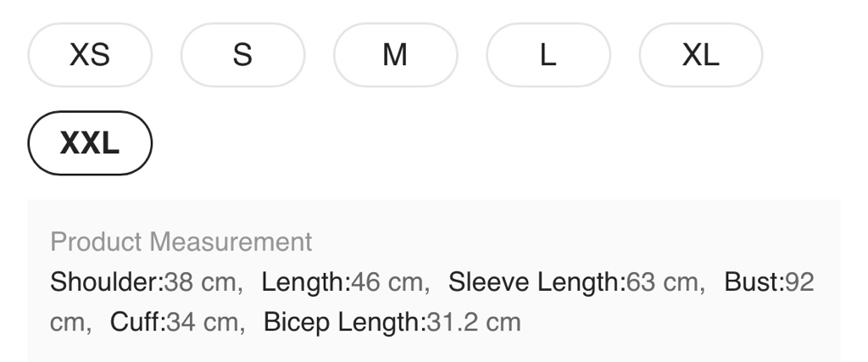This screenshot has height=362, width=868.
Task: Select size L
Action: [548, 55]
